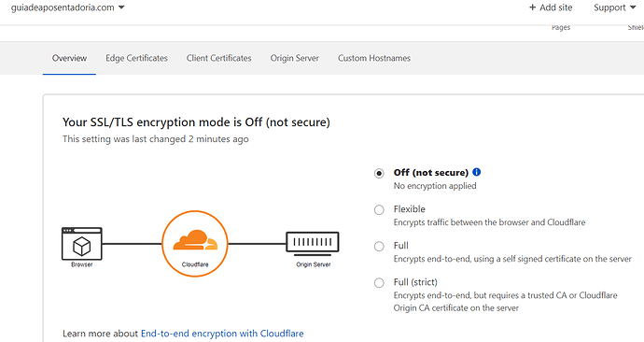The width and height of the screenshot is (644, 342).
Task: Select the Flexible encryption radio button
Action: click(x=379, y=209)
